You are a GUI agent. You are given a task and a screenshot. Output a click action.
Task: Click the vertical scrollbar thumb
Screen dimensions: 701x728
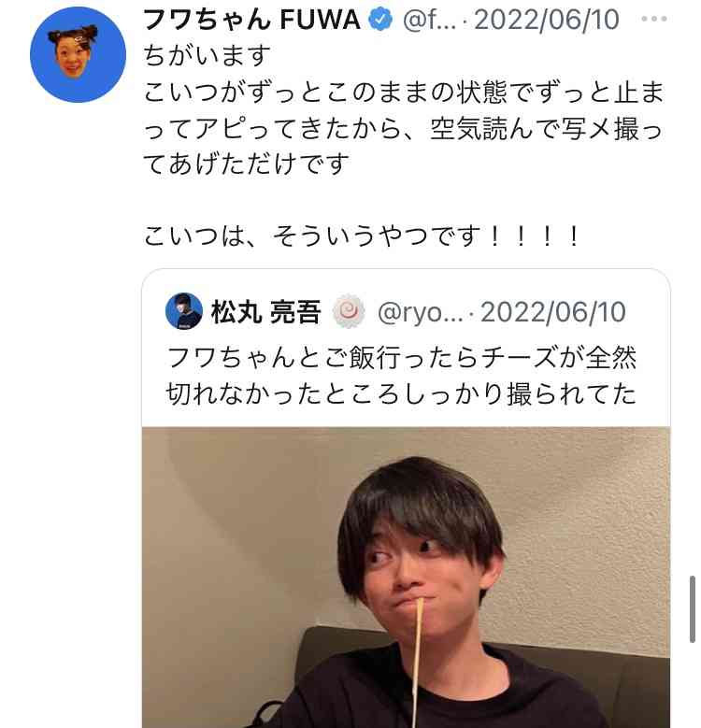pos(693,609)
